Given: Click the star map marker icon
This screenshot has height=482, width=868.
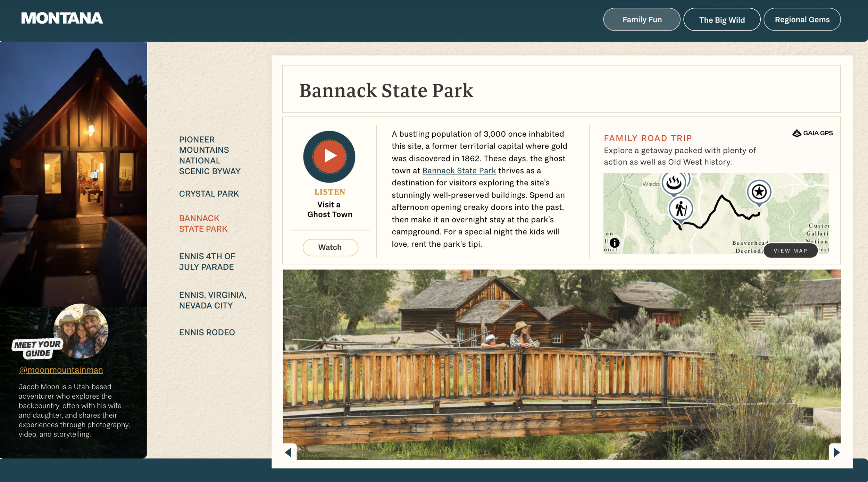Looking at the screenshot, I should [x=759, y=192].
